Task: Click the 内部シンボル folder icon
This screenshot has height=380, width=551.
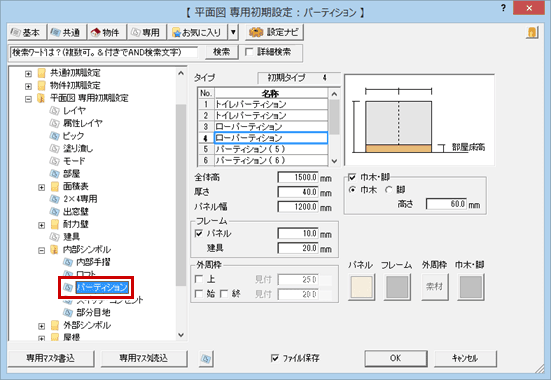Action: point(55,249)
